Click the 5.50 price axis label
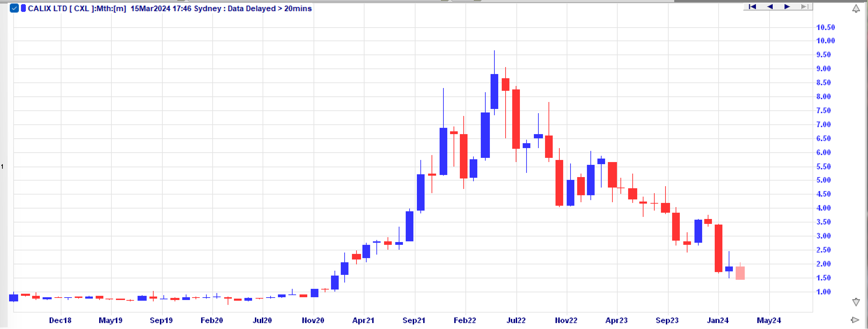868x329 pixels. click(823, 167)
